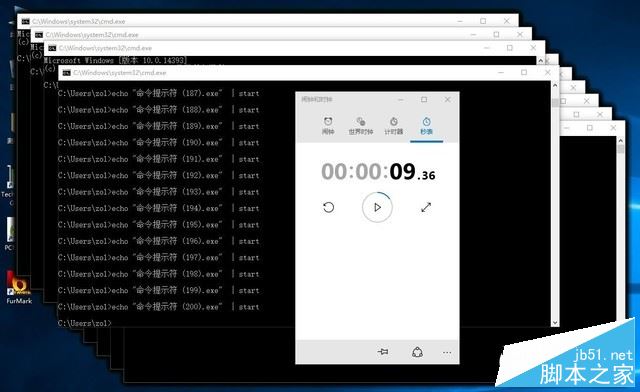Screen dimensions: 640x392
Task: Maximize the cmd window showing version 10.0.14393
Action: coord(510,48)
